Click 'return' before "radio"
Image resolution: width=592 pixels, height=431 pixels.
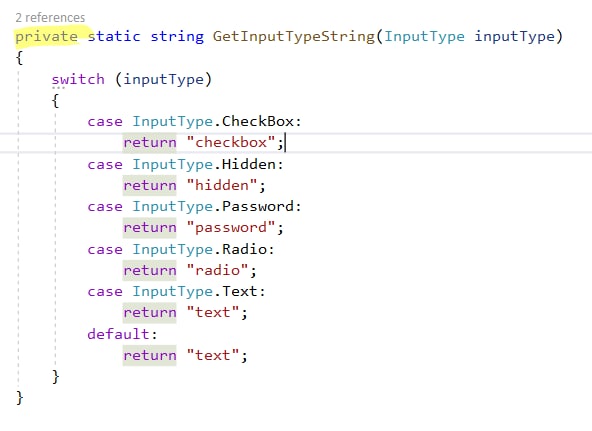pos(150,271)
